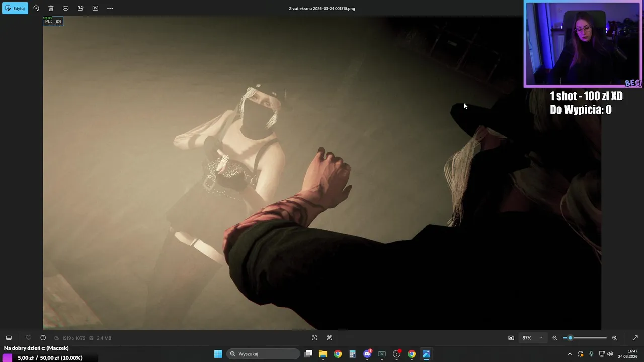Image resolution: width=644 pixels, height=362 pixels.
Task: Delete the image with the trash icon
Action: point(51,8)
